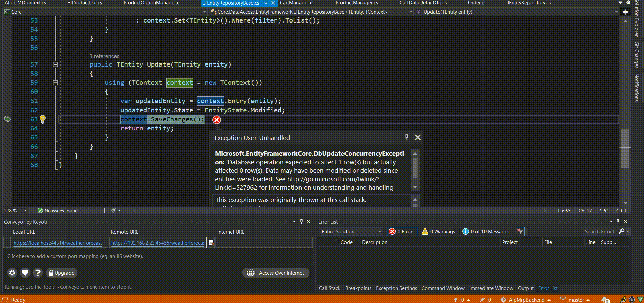Click the editor vertical scrollbar thumb

625,148
